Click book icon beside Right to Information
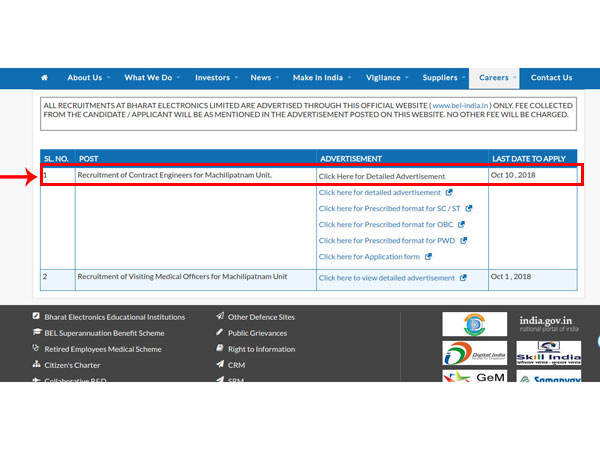This screenshot has height=450, width=600. click(x=220, y=348)
